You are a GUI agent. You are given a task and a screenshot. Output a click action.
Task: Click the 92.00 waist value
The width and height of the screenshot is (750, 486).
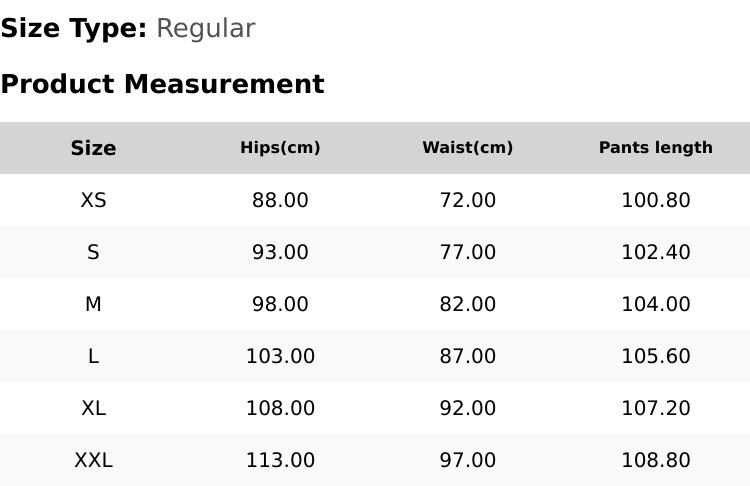coord(467,408)
